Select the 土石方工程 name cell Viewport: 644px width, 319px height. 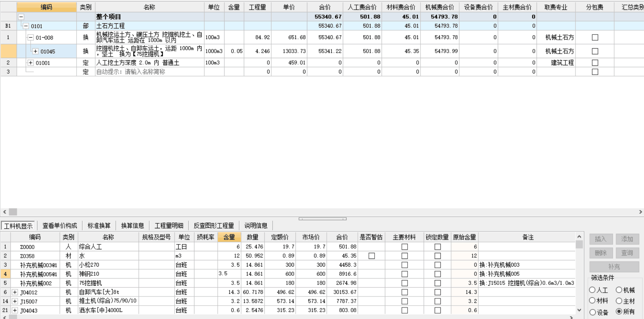pos(150,26)
